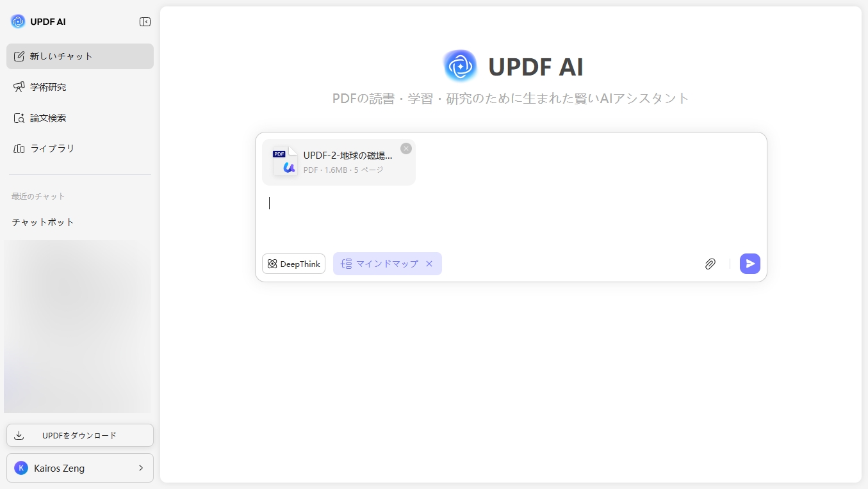Click the 最近のチャット heading
This screenshot has height=489, width=868.
tap(38, 196)
